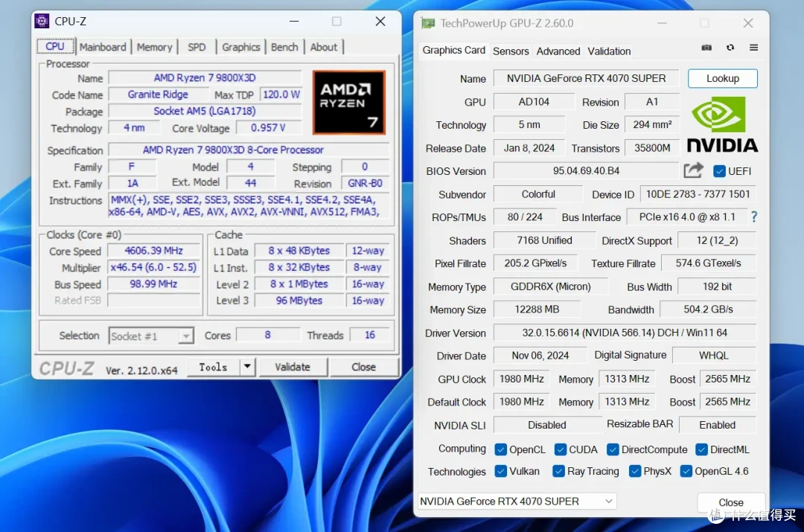
Task: Click the Package Socket AM5 field
Action: click(205, 111)
